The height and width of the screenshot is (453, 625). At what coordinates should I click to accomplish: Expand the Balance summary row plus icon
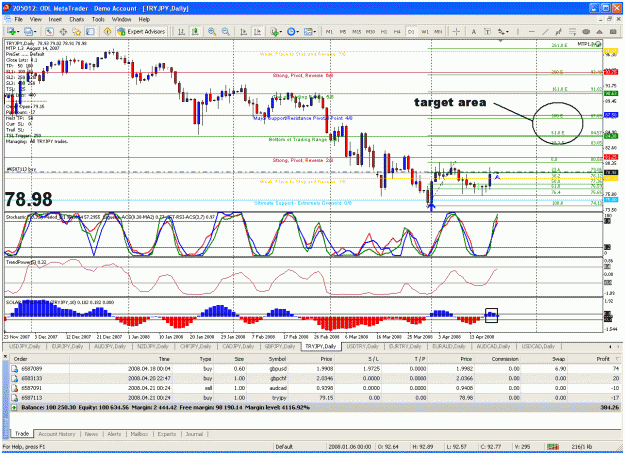coord(14,408)
